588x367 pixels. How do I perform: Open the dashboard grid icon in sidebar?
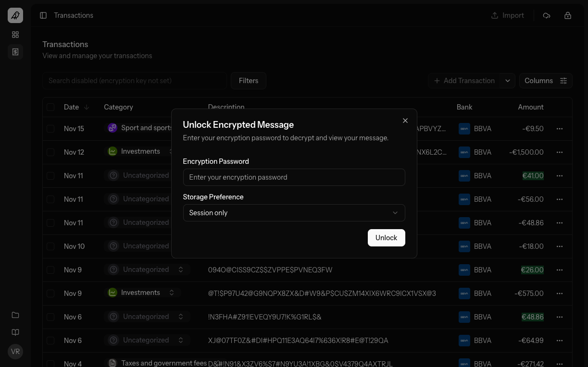coord(15,35)
